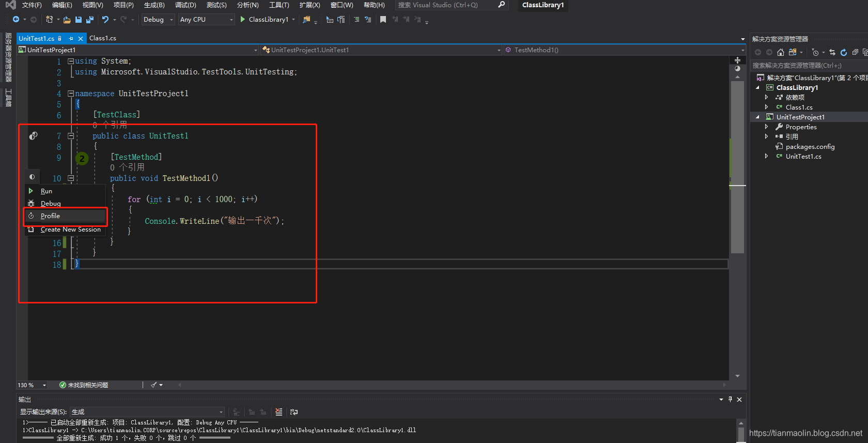Click the code cleanup broom icon
The height and width of the screenshot is (443, 868).
pyautogui.click(x=153, y=385)
